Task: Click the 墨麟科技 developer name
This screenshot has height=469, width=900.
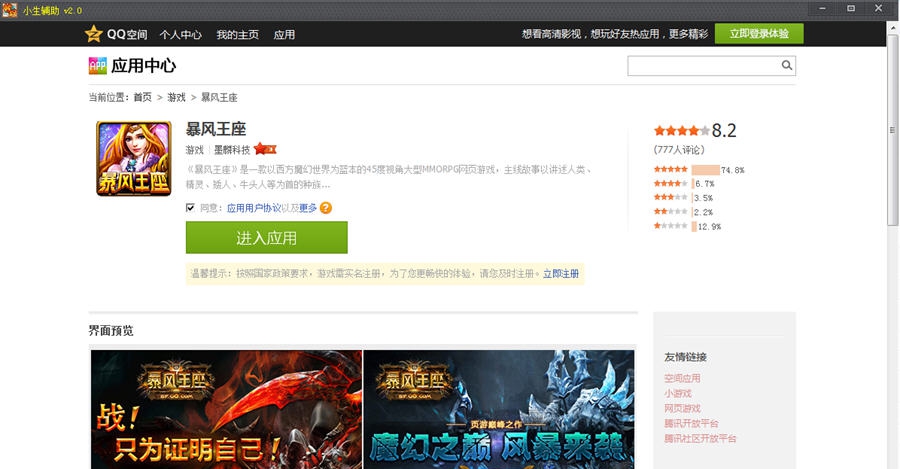Action: click(x=232, y=150)
